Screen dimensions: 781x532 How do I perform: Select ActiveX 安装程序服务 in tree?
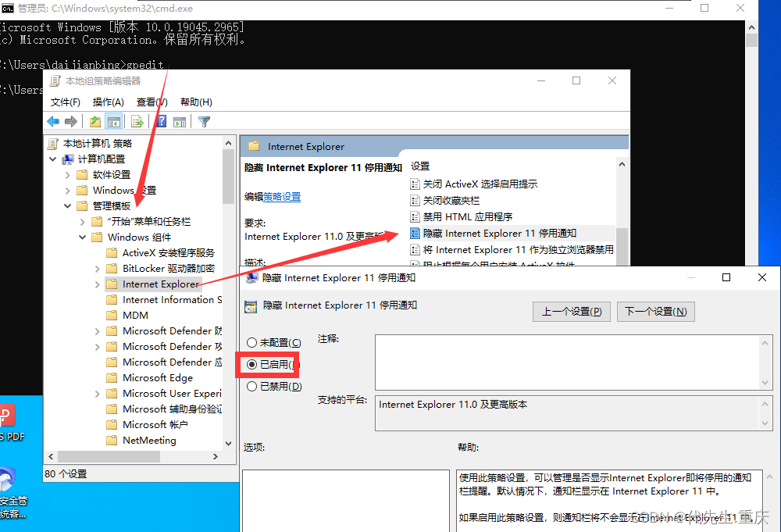[169, 253]
